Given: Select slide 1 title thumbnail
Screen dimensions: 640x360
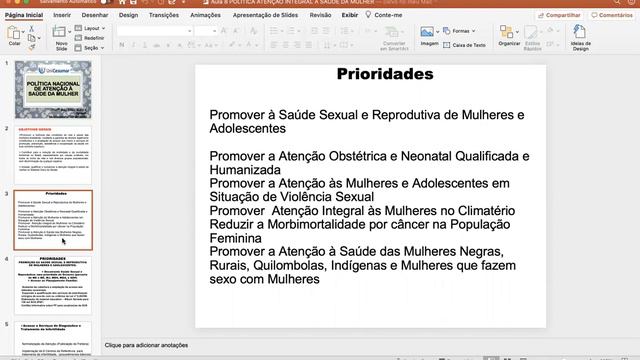Looking at the screenshot, I should [x=53, y=89].
